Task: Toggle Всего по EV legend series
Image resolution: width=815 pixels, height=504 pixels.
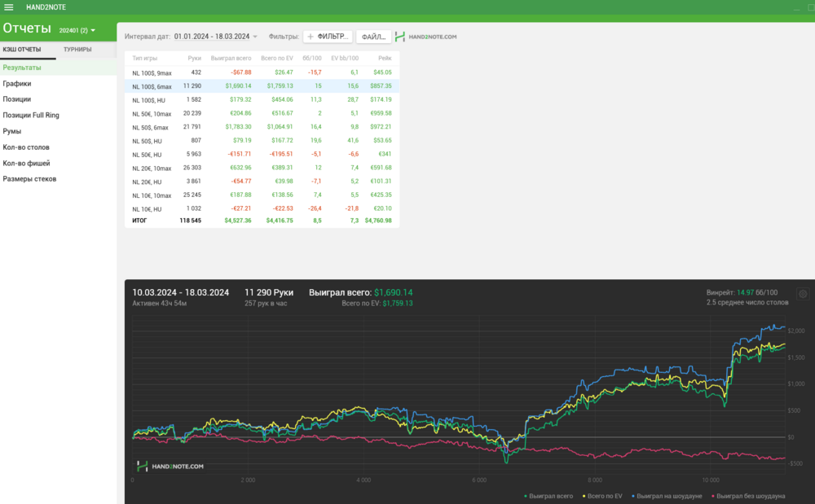Action: pyautogui.click(x=602, y=496)
